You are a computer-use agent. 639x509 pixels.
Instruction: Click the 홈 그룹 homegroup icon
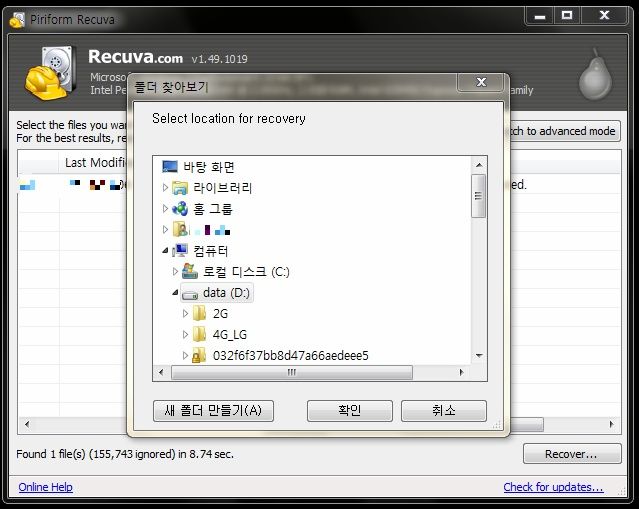[180, 209]
